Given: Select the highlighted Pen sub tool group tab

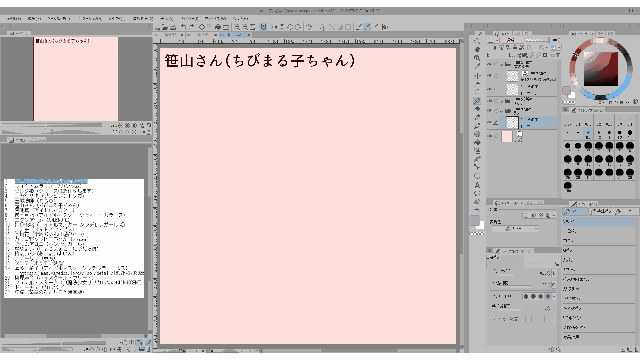Looking at the screenshot, I should coord(576,211).
